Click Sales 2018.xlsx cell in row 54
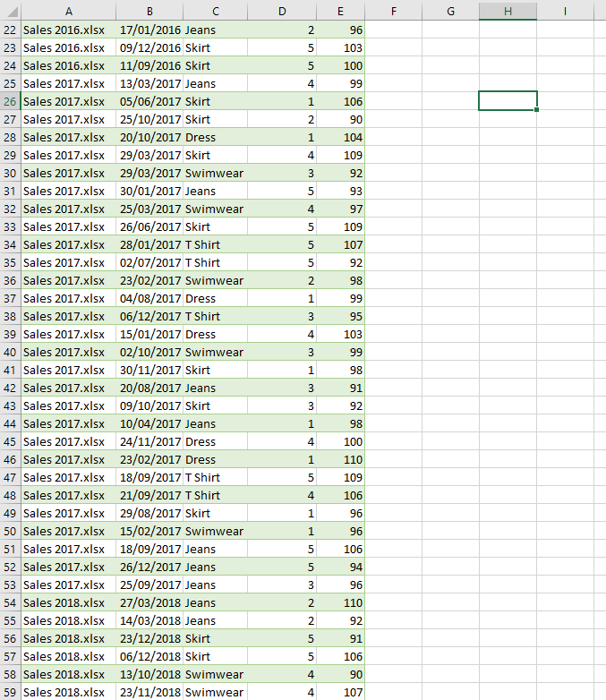 68,602
